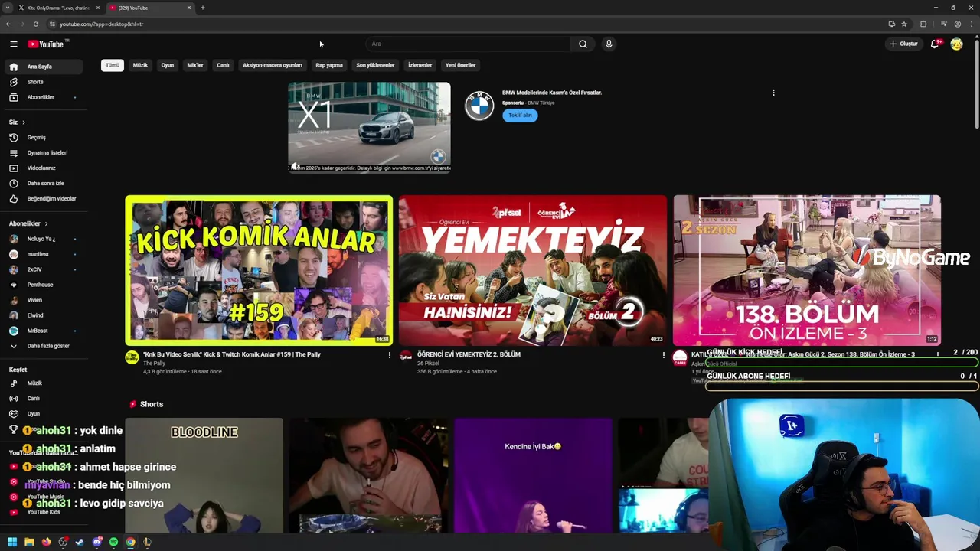Click the BMW channel logo avatar
Viewport: 980px width, 551px height.
[x=479, y=106]
